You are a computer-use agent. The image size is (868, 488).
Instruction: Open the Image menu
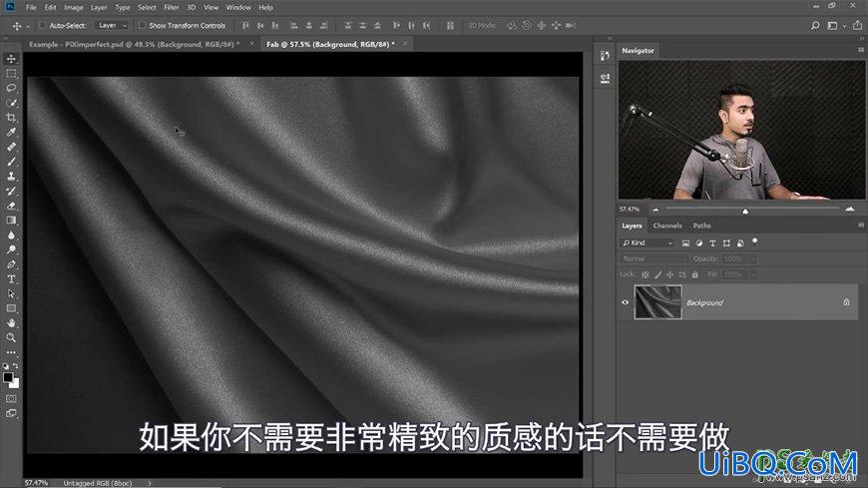(73, 8)
